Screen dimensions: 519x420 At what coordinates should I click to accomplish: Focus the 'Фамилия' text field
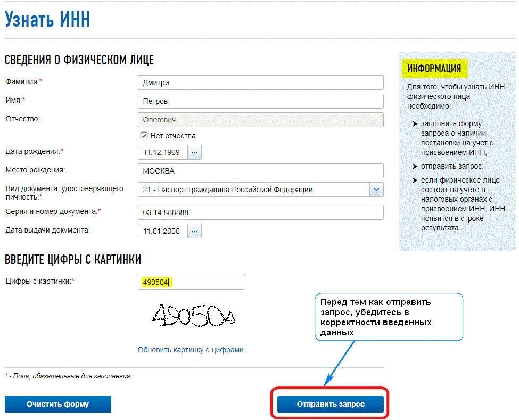260,83
